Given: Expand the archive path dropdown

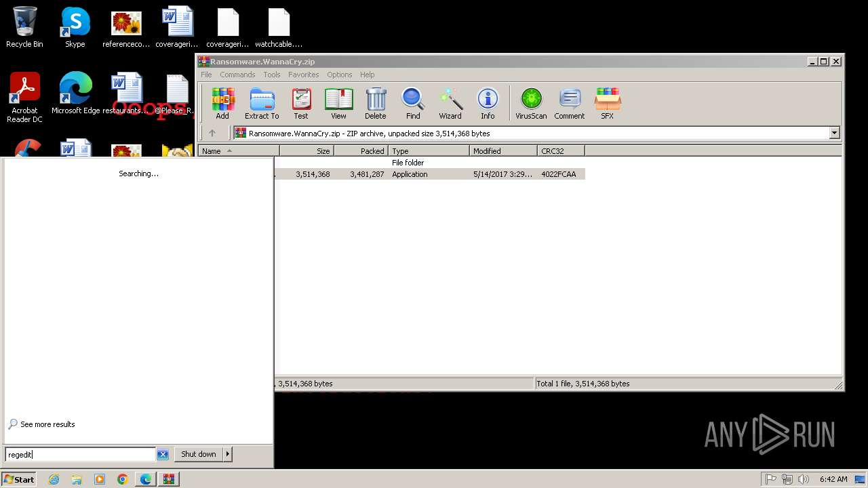Looking at the screenshot, I should (x=835, y=134).
